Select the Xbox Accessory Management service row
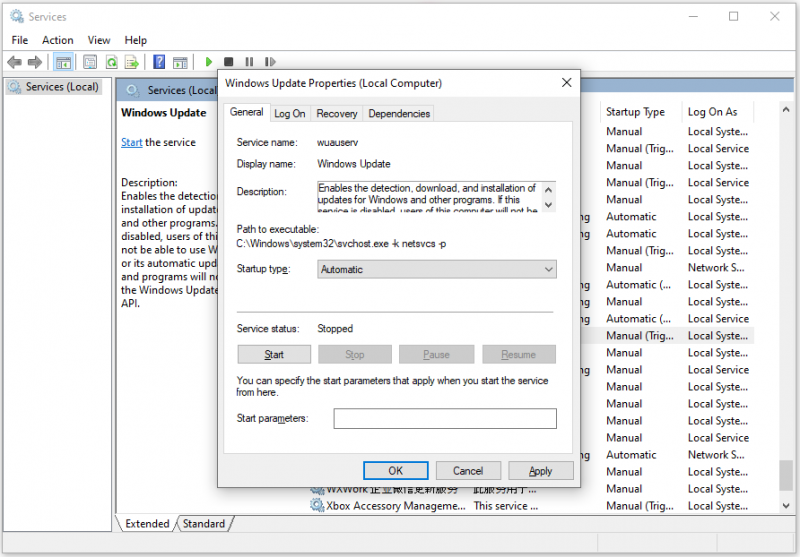800x557 pixels. (x=531, y=505)
